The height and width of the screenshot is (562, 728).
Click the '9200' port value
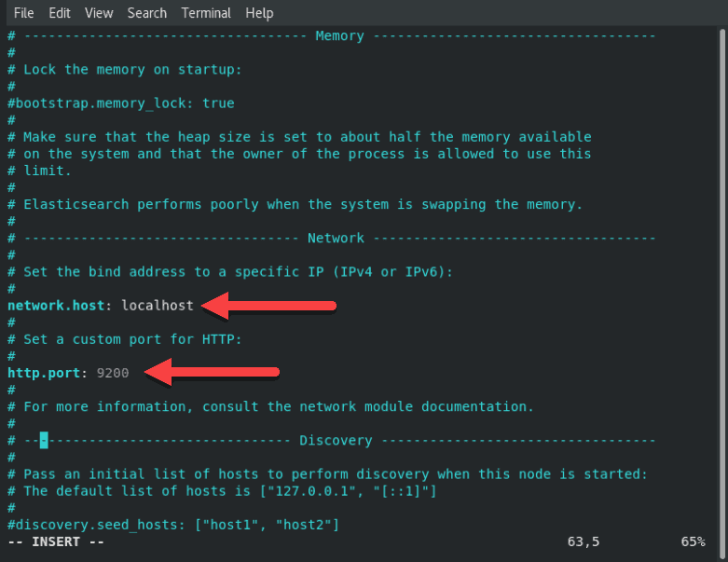click(113, 373)
